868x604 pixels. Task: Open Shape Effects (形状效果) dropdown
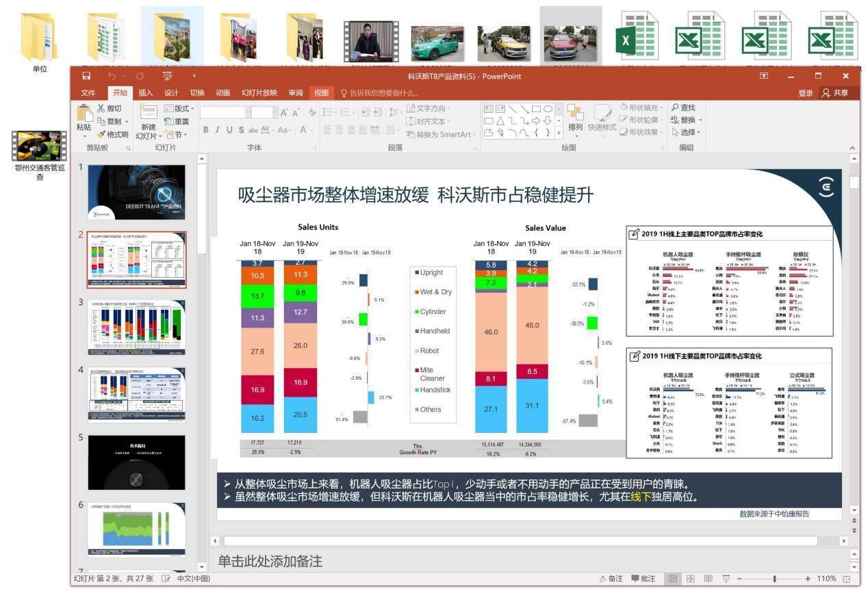[641, 132]
